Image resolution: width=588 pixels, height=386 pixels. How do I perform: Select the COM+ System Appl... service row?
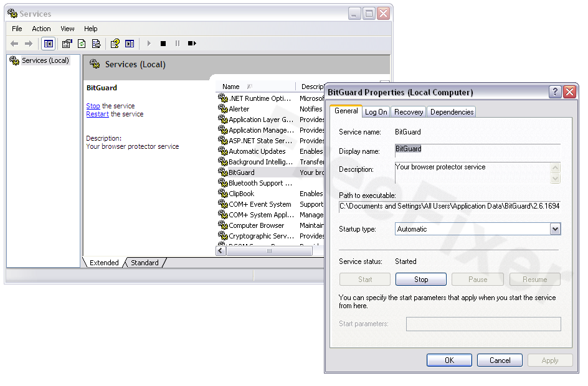270,215
